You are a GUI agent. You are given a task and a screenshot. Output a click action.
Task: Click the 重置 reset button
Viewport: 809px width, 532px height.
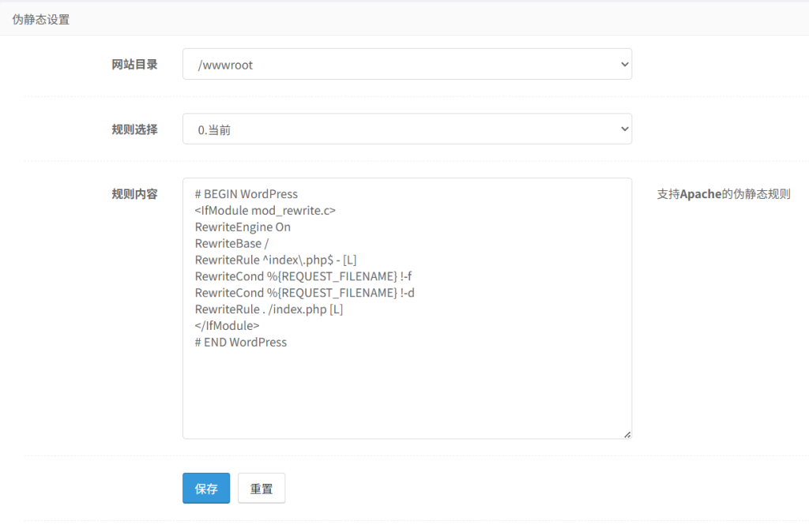point(262,488)
